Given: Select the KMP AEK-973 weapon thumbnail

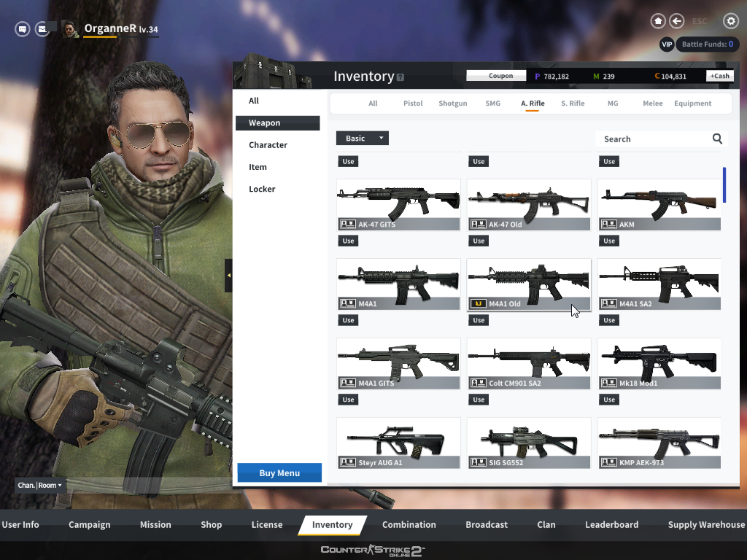Looking at the screenshot, I should click(x=659, y=443).
